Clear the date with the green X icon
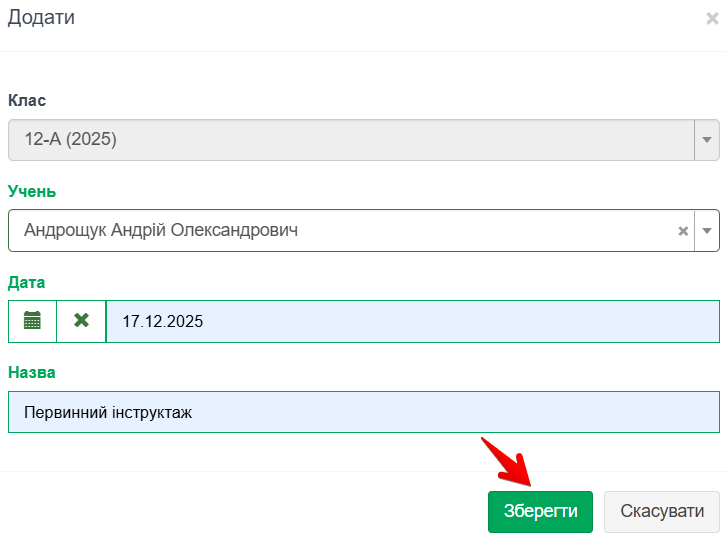 pyautogui.click(x=81, y=321)
